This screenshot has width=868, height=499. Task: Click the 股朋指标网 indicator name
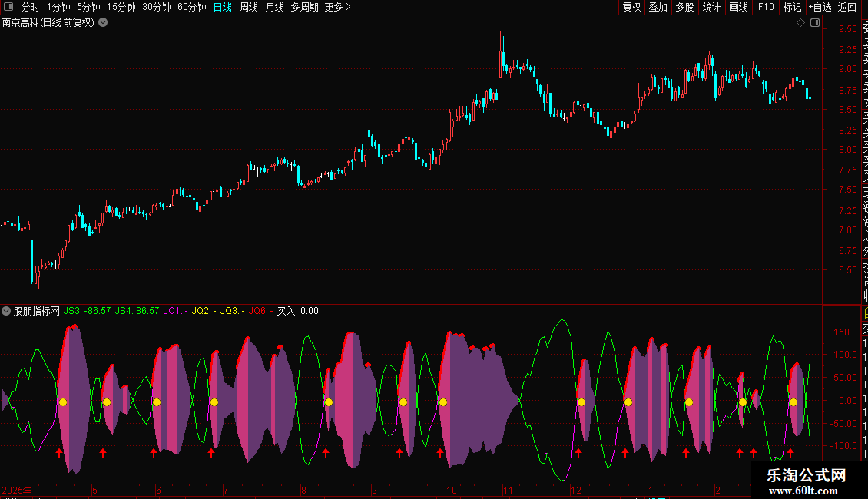(x=37, y=311)
